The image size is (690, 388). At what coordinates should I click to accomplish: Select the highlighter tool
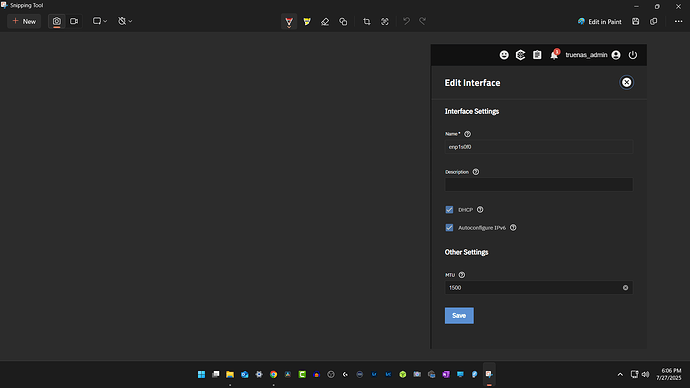pos(307,22)
